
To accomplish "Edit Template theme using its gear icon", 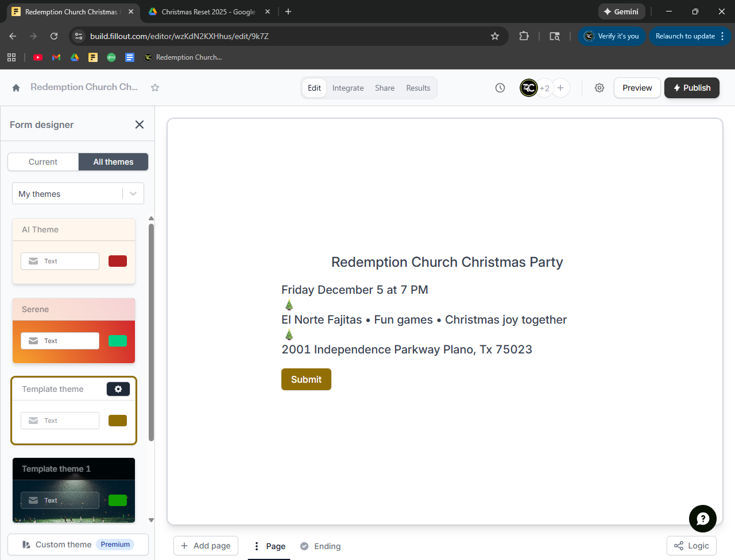I will pyautogui.click(x=118, y=389).
